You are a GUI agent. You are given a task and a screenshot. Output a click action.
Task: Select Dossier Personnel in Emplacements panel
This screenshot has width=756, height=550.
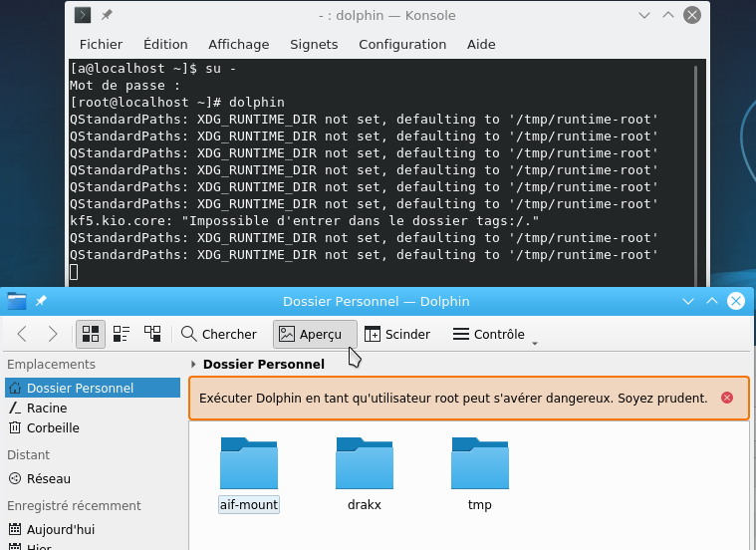point(93,388)
